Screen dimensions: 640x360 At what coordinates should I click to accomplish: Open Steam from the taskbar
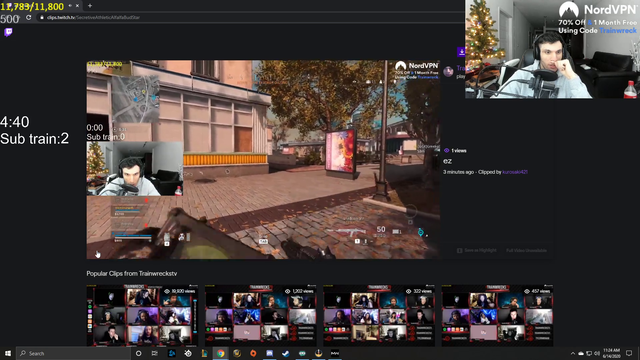click(x=286, y=353)
